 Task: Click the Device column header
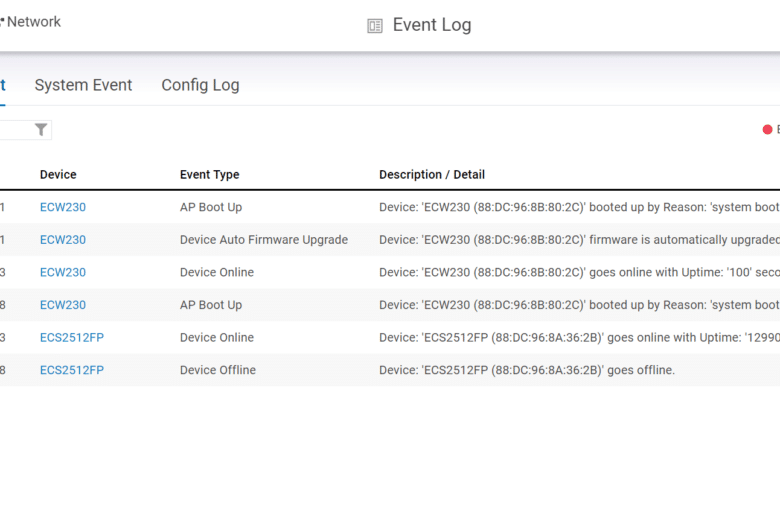pos(58,175)
